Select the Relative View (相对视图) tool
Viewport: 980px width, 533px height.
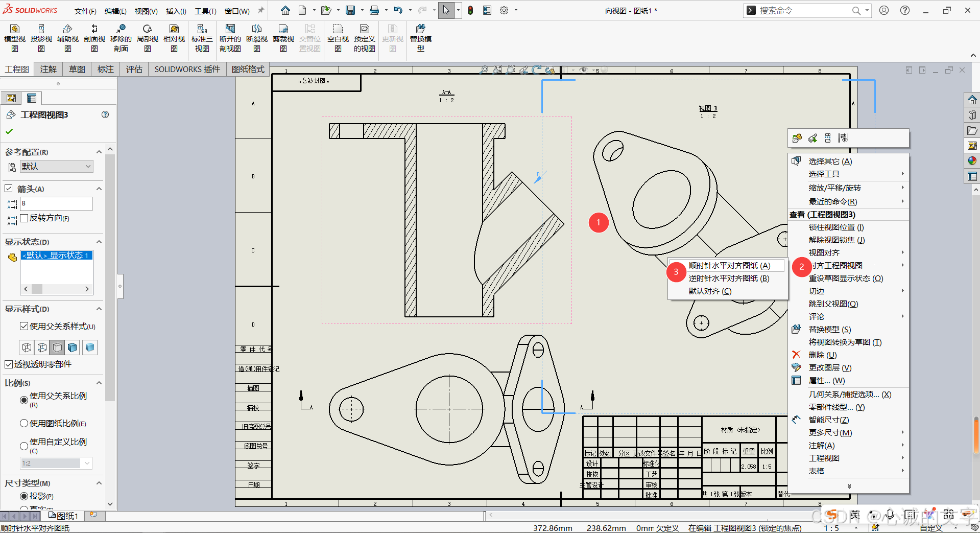pyautogui.click(x=174, y=38)
